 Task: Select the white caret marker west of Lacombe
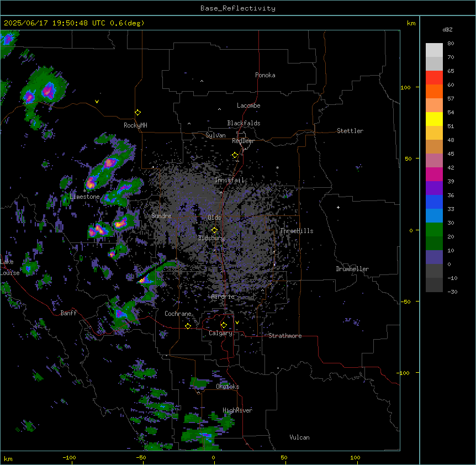point(219,109)
